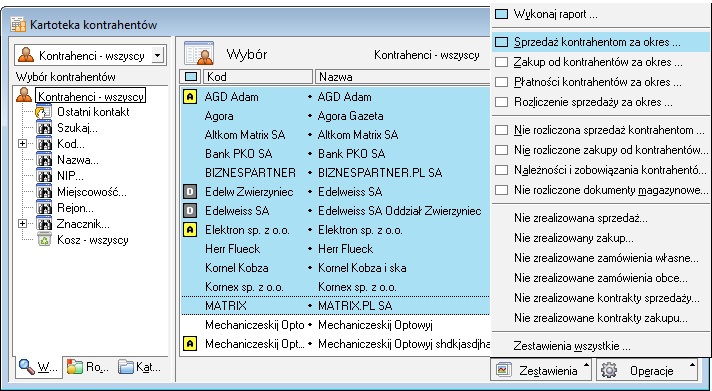Click the recycle bin icon for Kosz - wszyscy

click(x=44, y=240)
